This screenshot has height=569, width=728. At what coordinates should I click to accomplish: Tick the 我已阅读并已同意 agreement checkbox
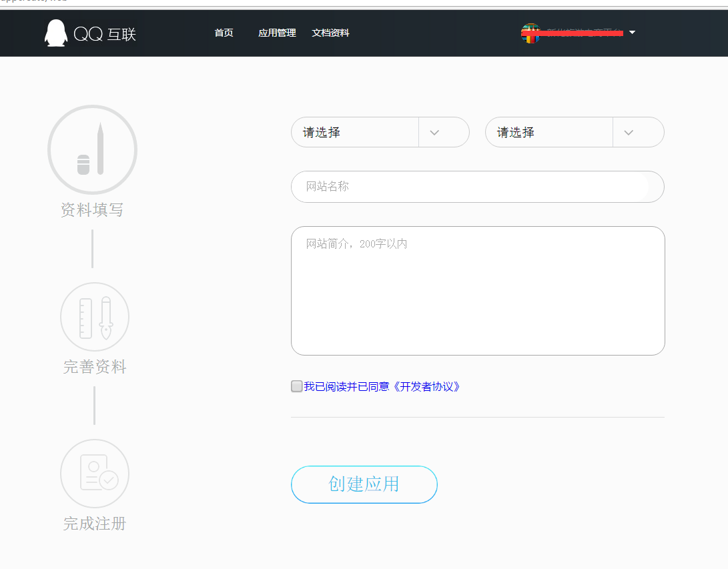(297, 386)
